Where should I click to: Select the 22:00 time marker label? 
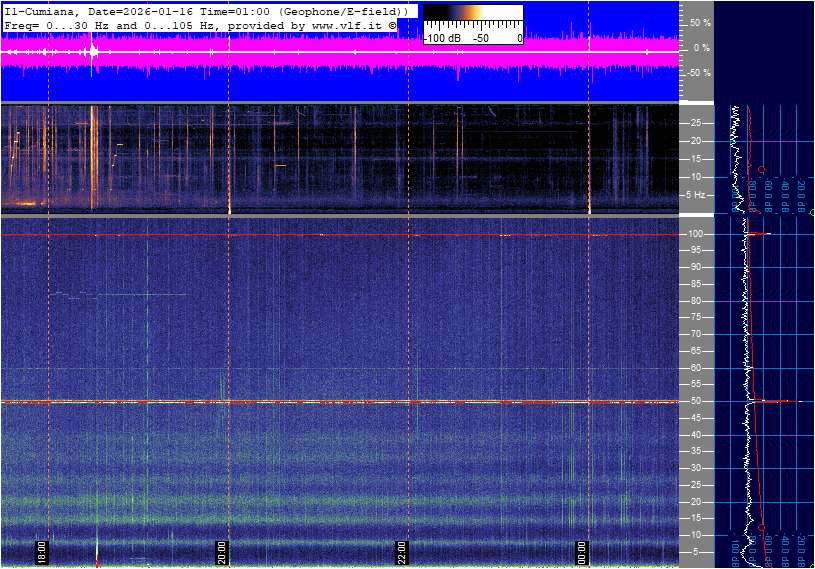pyautogui.click(x=402, y=552)
